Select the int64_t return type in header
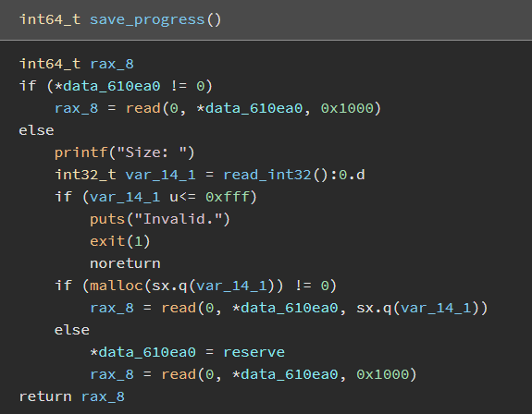Viewport: 532px width, 414px height. tap(50, 19)
